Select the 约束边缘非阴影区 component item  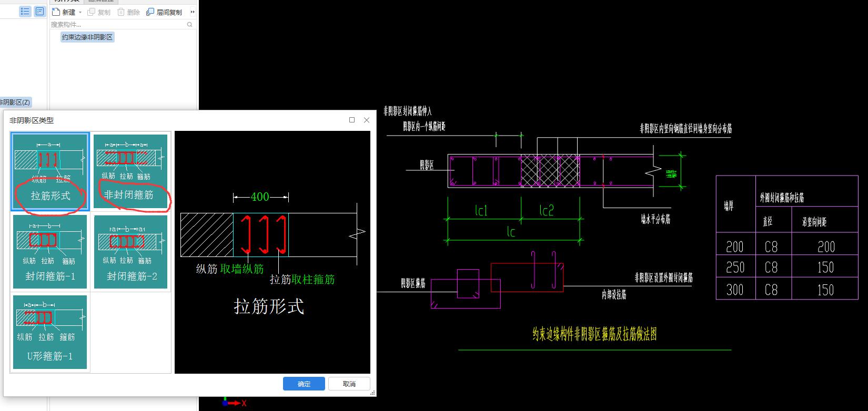[x=87, y=37]
